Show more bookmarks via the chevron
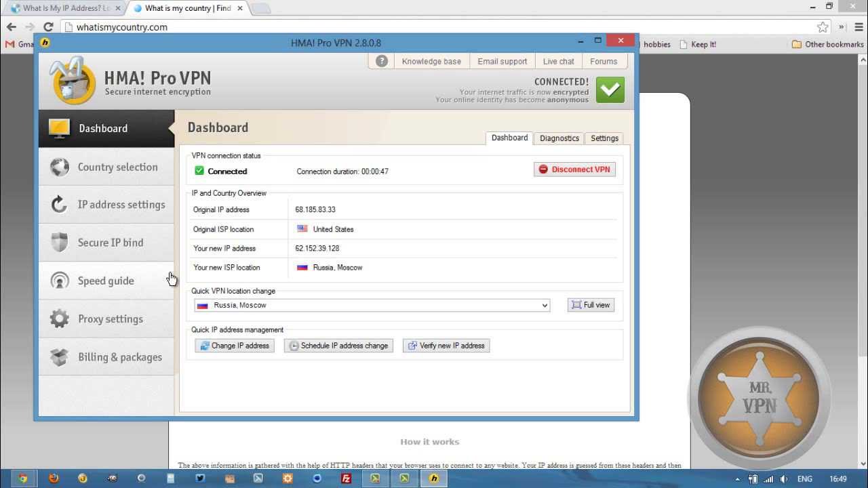Image resolution: width=868 pixels, height=488 pixels. click(x=842, y=27)
